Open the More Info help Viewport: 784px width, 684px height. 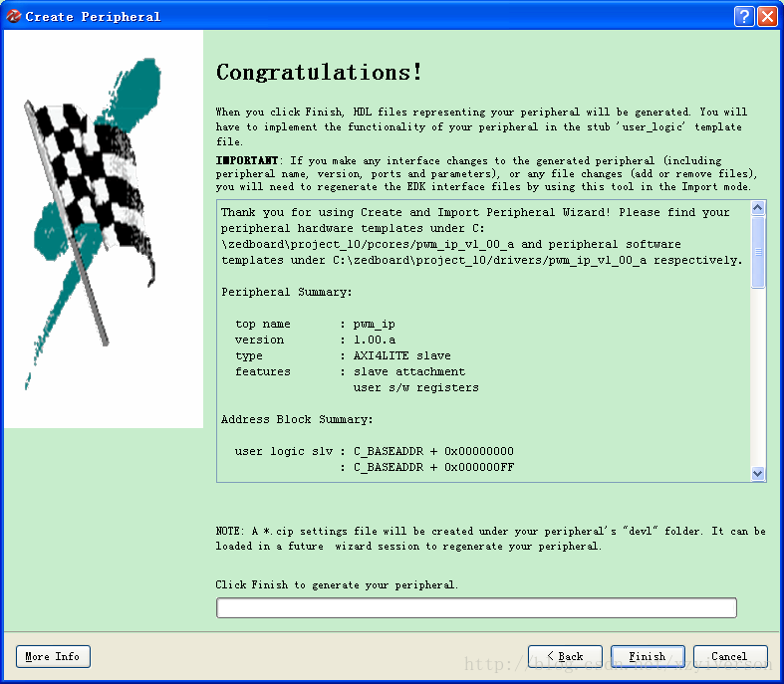pos(53,656)
